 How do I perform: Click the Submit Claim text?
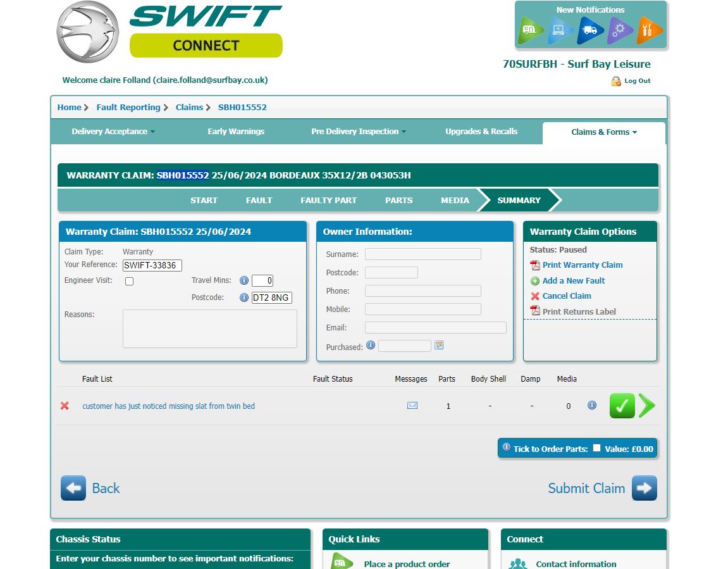pos(586,488)
